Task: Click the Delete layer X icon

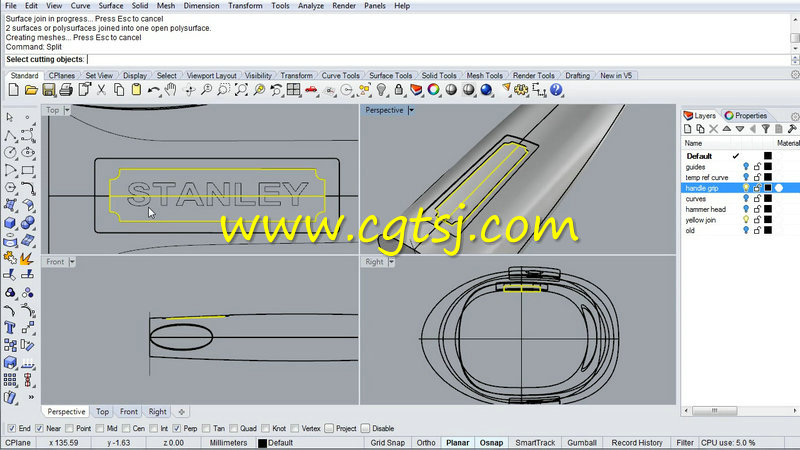Action: [x=714, y=129]
